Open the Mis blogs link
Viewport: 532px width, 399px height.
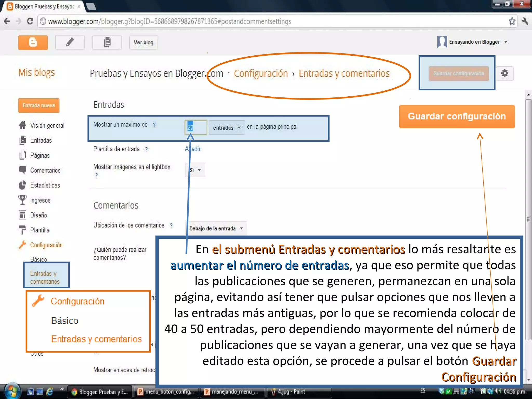37,72
